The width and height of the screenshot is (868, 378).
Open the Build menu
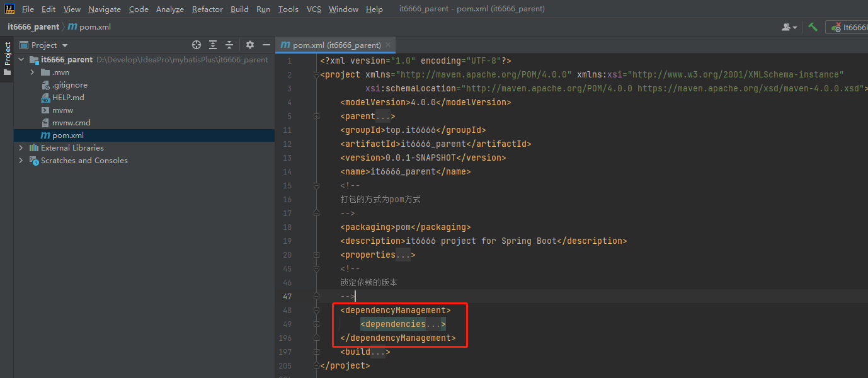239,9
